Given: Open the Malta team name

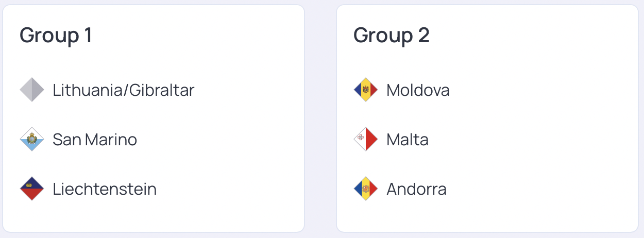Looking at the screenshot, I should point(407,140).
